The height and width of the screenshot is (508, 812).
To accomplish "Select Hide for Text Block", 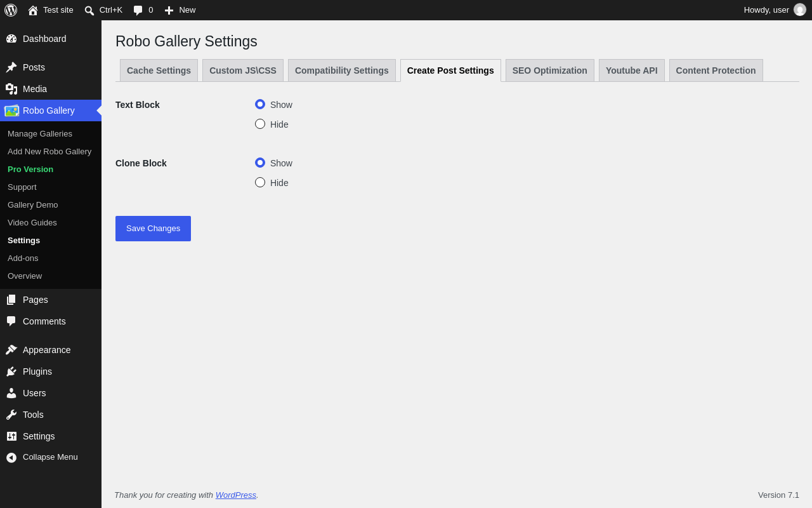I will pyautogui.click(x=260, y=124).
